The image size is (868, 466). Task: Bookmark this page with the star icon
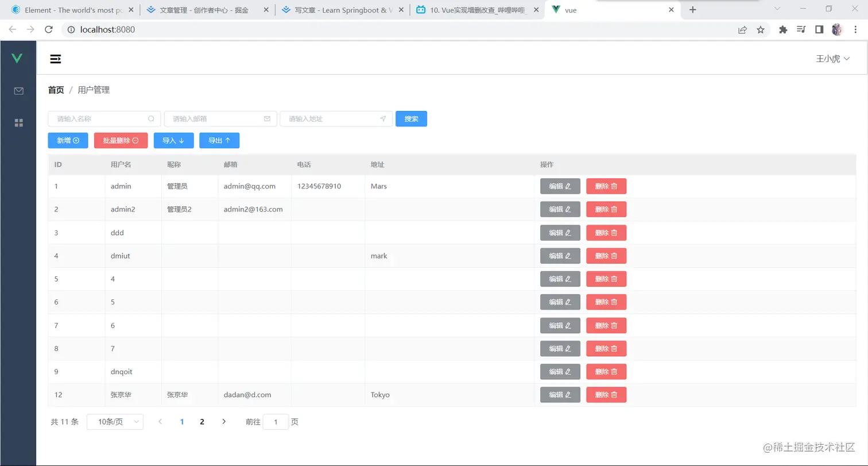pos(761,29)
